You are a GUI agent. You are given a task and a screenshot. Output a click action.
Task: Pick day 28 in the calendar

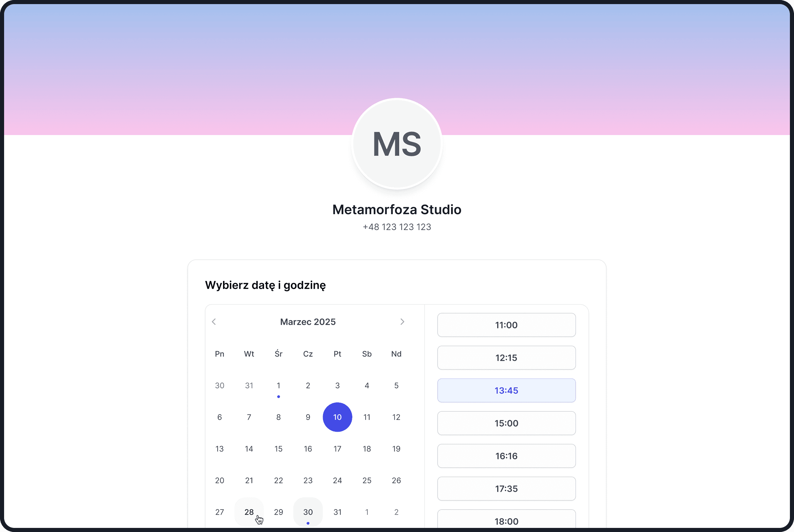tap(249, 512)
